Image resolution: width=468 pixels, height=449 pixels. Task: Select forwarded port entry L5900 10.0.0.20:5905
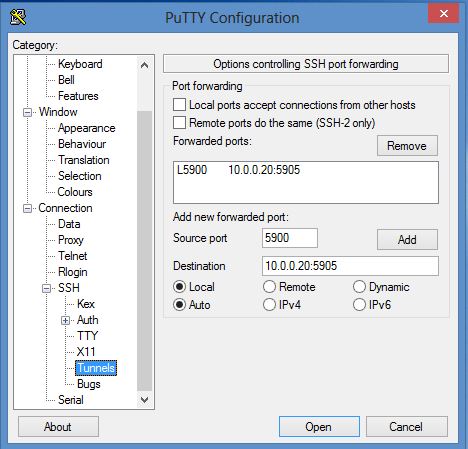pos(306,170)
